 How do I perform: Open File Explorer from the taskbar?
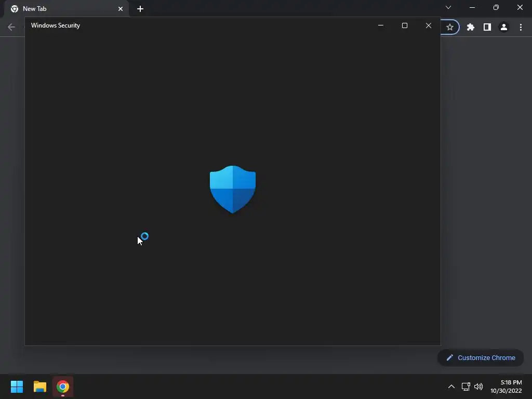coord(39,387)
